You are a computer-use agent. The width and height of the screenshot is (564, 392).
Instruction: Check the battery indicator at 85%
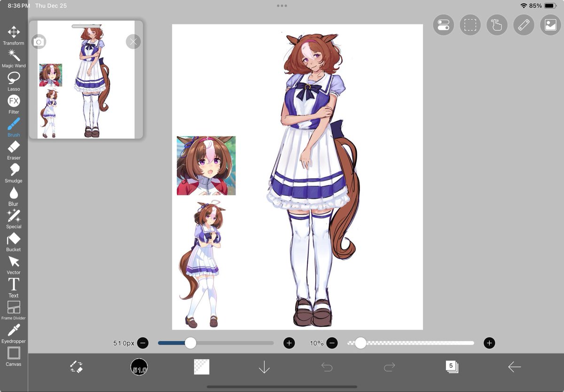[543, 6]
